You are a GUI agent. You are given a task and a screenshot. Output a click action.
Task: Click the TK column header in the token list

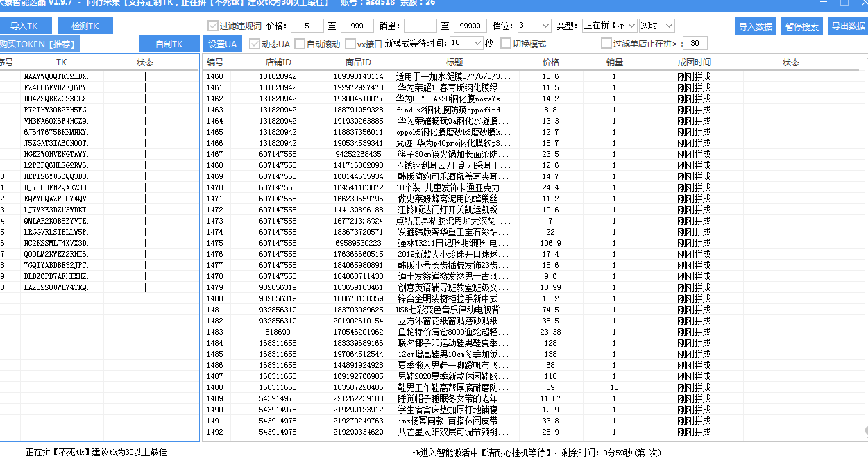pyautogui.click(x=62, y=62)
